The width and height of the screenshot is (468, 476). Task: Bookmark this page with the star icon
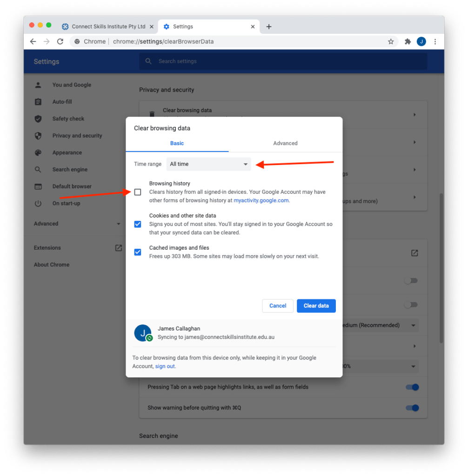point(391,41)
